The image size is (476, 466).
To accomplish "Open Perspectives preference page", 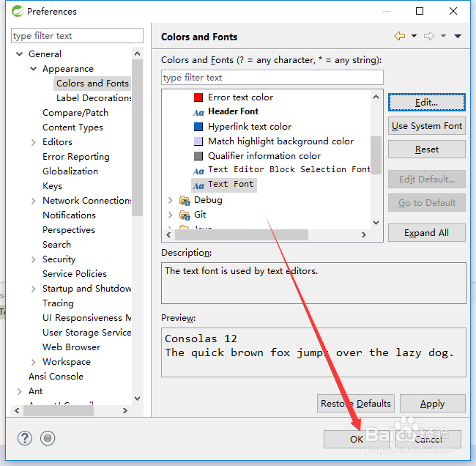I will [x=69, y=229].
